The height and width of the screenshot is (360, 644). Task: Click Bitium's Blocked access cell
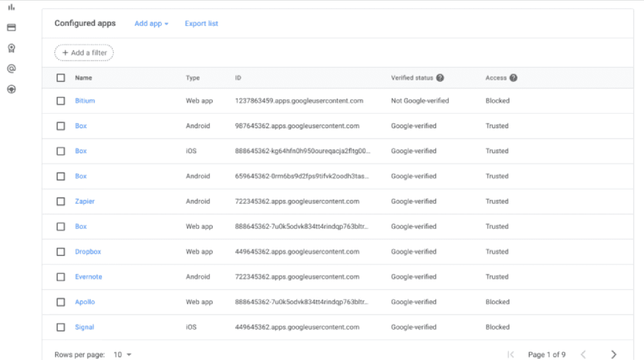(x=497, y=101)
